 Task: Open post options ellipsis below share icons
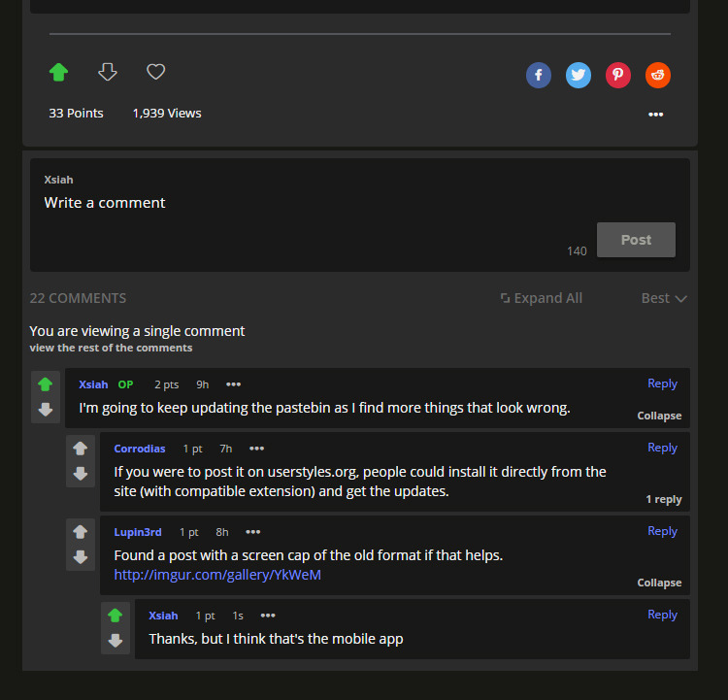pos(655,115)
